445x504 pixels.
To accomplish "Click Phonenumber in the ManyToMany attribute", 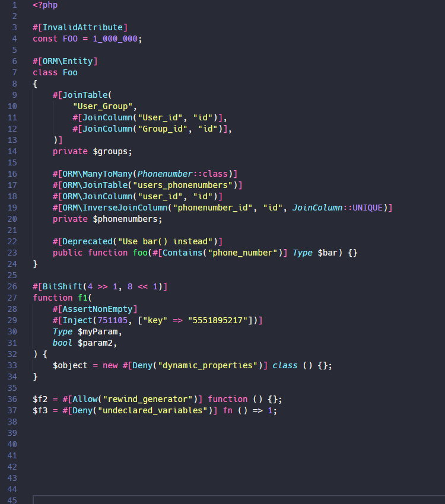I will pyautogui.click(x=165, y=174).
